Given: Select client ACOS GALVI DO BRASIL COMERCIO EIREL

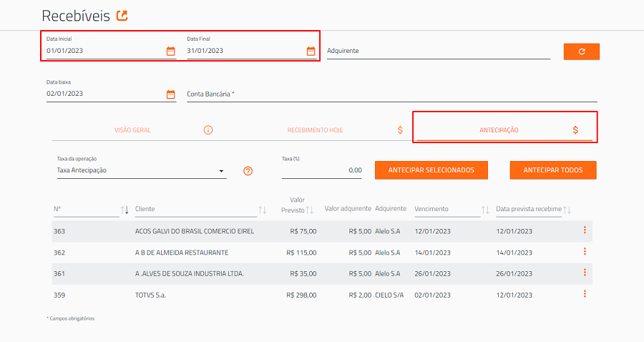Looking at the screenshot, I should (x=194, y=232).
